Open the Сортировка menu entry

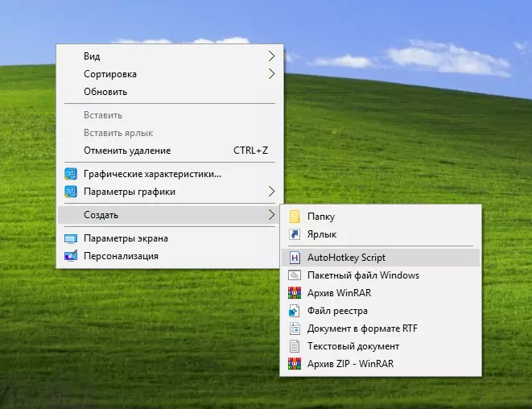[170, 73]
